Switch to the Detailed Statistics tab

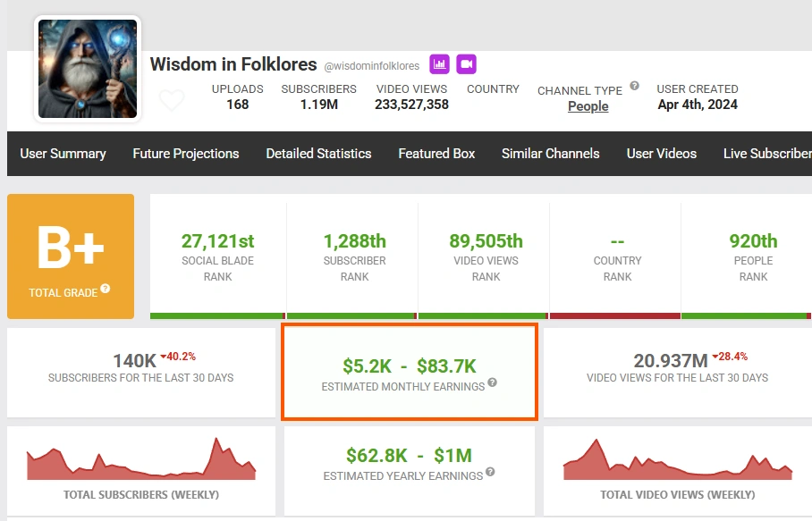pyautogui.click(x=318, y=154)
